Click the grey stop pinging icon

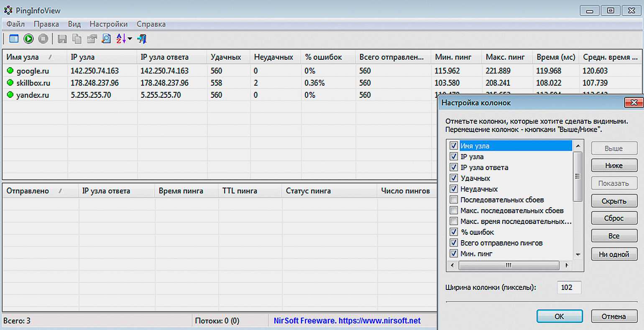point(43,39)
